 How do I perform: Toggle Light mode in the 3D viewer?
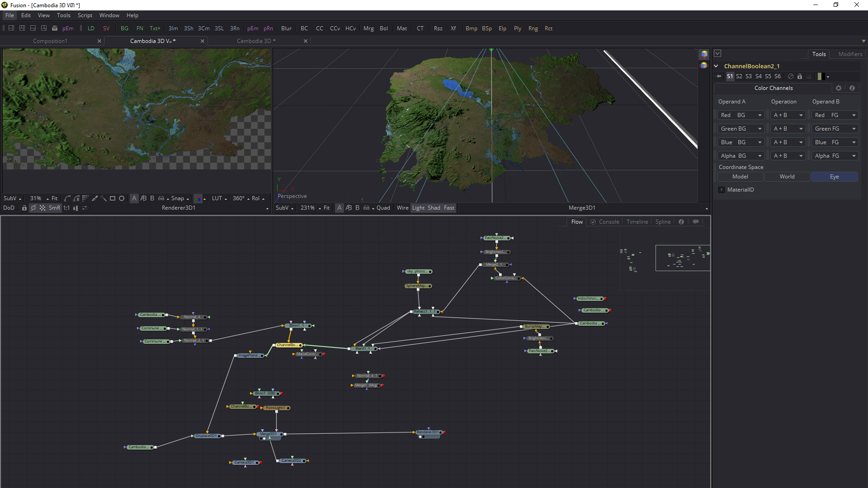pyautogui.click(x=419, y=208)
